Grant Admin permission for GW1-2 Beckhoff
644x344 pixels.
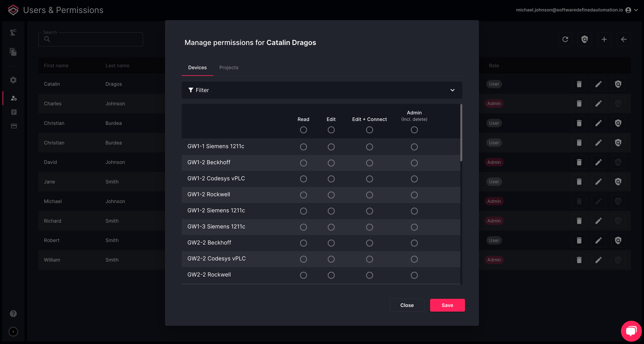point(414,163)
